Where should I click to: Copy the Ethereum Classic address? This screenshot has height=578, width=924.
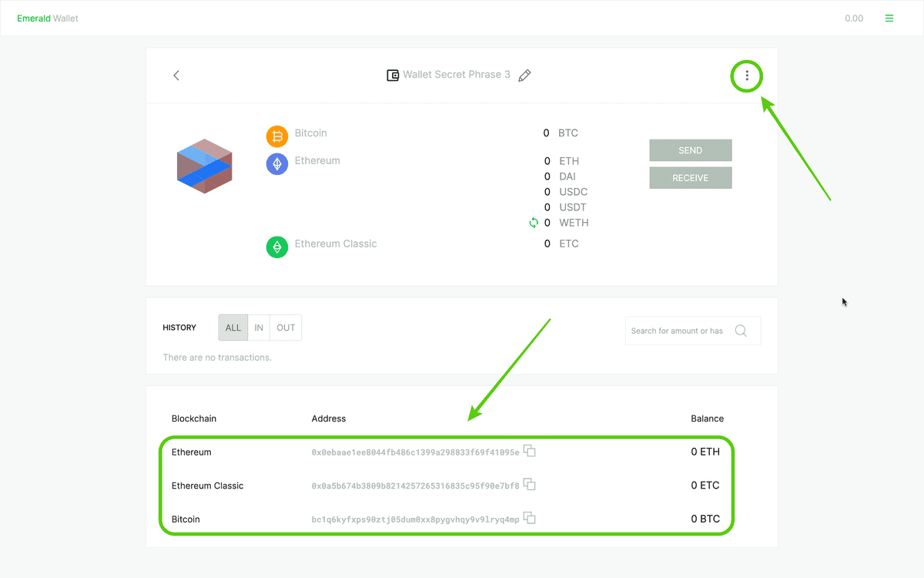(530, 485)
